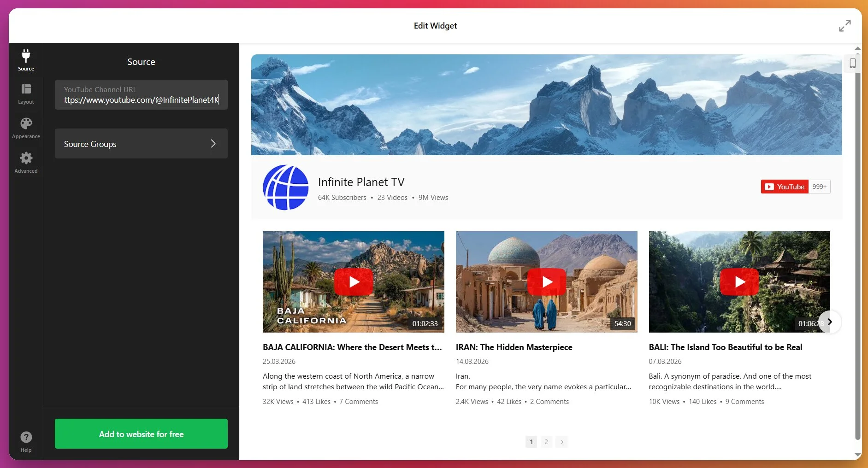Play the Bali island video
868x468 pixels.
click(x=739, y=281)
